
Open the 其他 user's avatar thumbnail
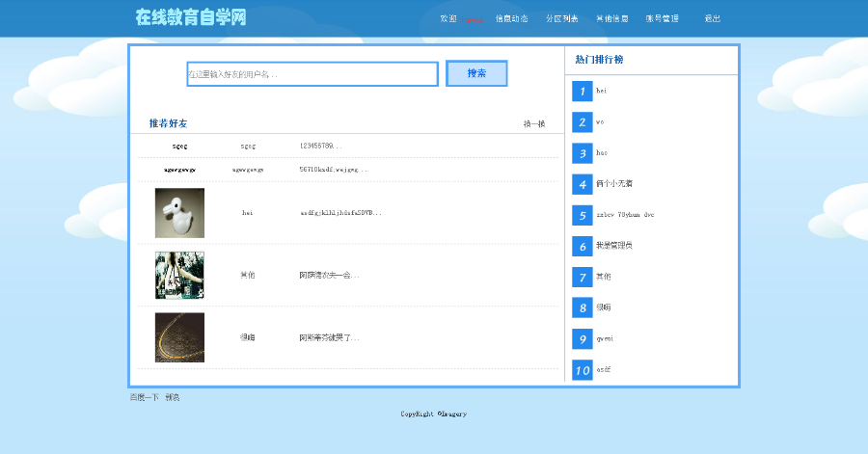[179, 276]
